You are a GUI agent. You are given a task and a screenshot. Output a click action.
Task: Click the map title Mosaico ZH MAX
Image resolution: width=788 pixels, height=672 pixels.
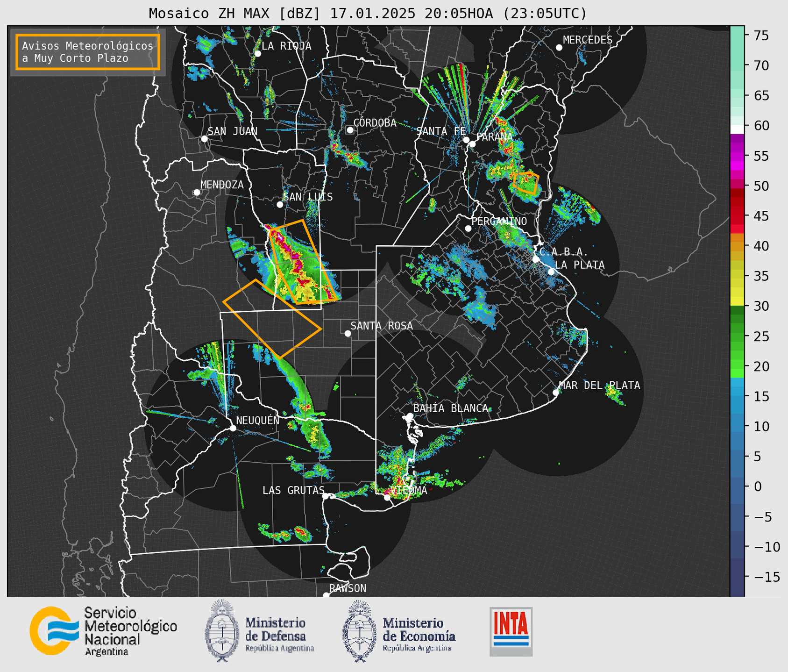tap(368, 13)
